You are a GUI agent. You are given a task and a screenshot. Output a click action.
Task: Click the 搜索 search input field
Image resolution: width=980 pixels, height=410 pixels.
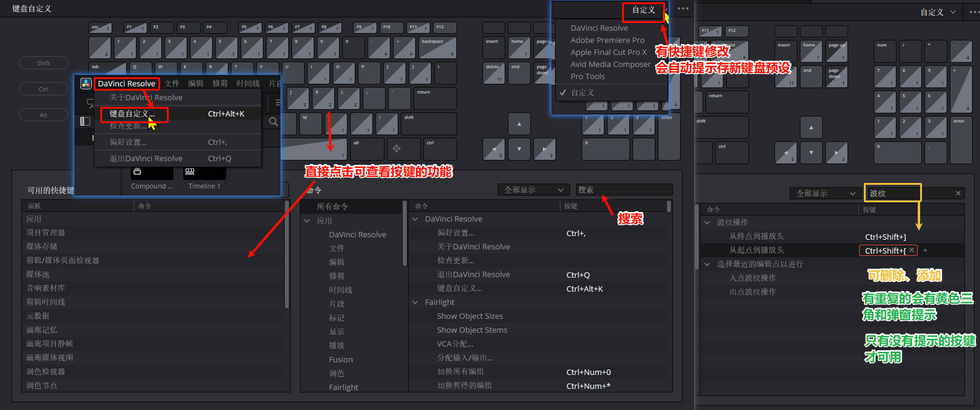pos(624,190)
